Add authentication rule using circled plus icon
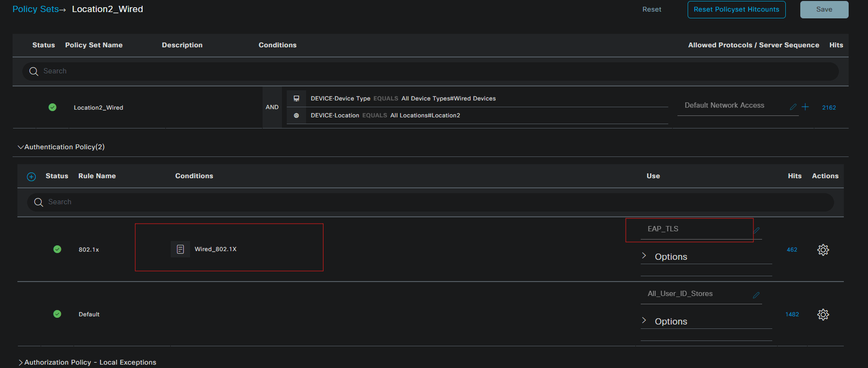 tap(31, 177)
